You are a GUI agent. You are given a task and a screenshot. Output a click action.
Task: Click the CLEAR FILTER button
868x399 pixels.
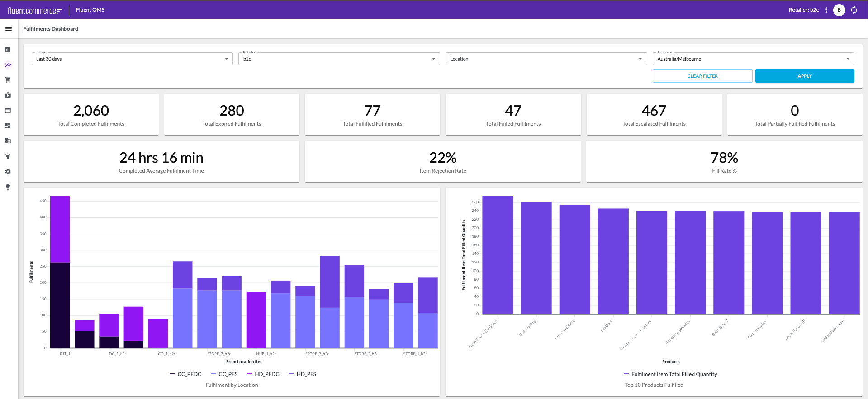[702, 76]
